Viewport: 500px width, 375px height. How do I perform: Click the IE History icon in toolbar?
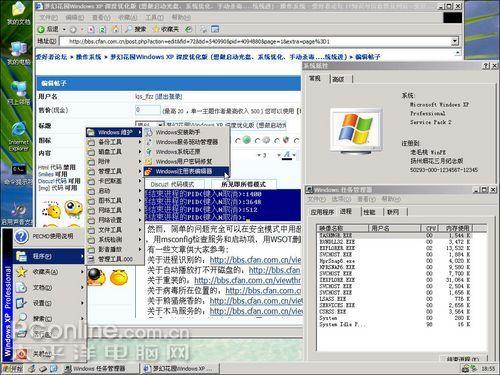[189, 29]
